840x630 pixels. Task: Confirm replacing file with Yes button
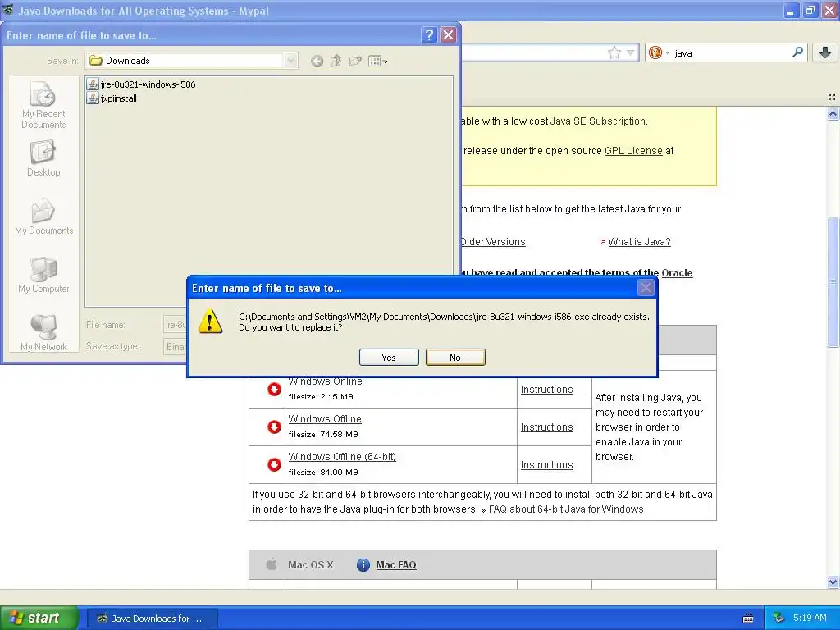click(389, 358)
